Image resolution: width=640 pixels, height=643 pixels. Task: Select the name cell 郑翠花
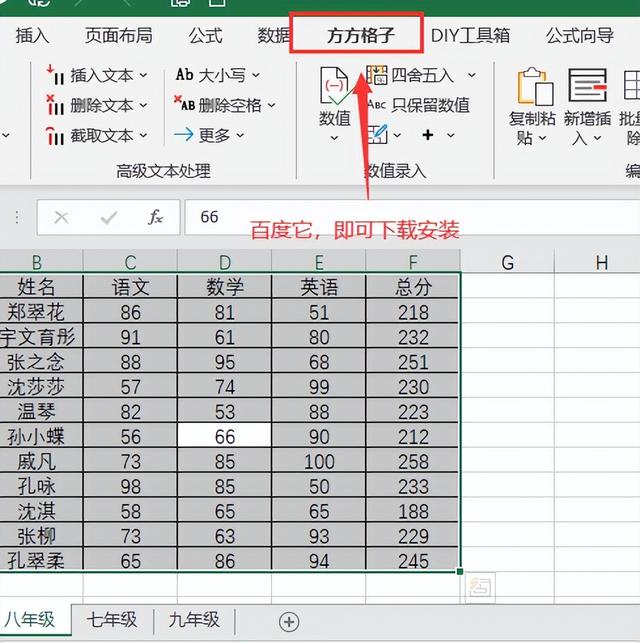[x=41, y=312]
